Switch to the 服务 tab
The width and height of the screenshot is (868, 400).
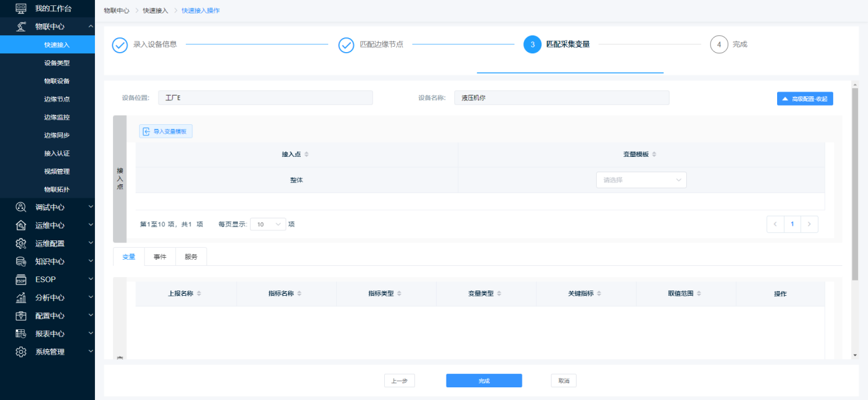(x=191, y=256)
